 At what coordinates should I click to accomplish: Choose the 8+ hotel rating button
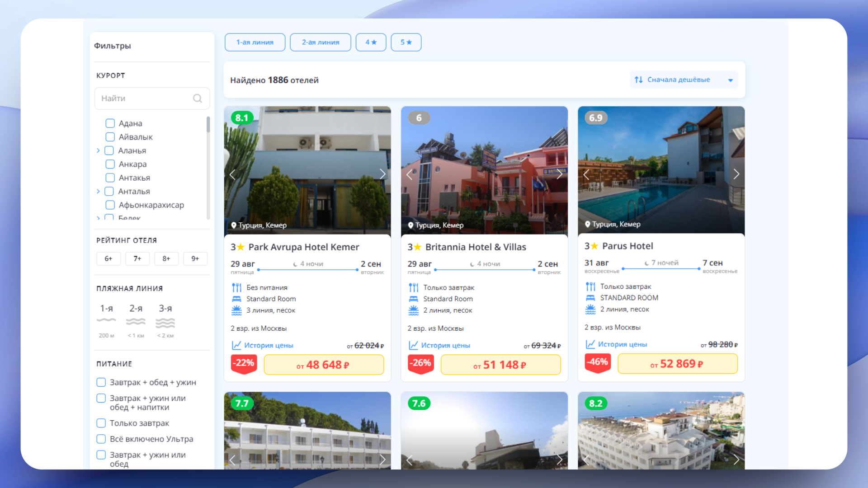point(166,259)
